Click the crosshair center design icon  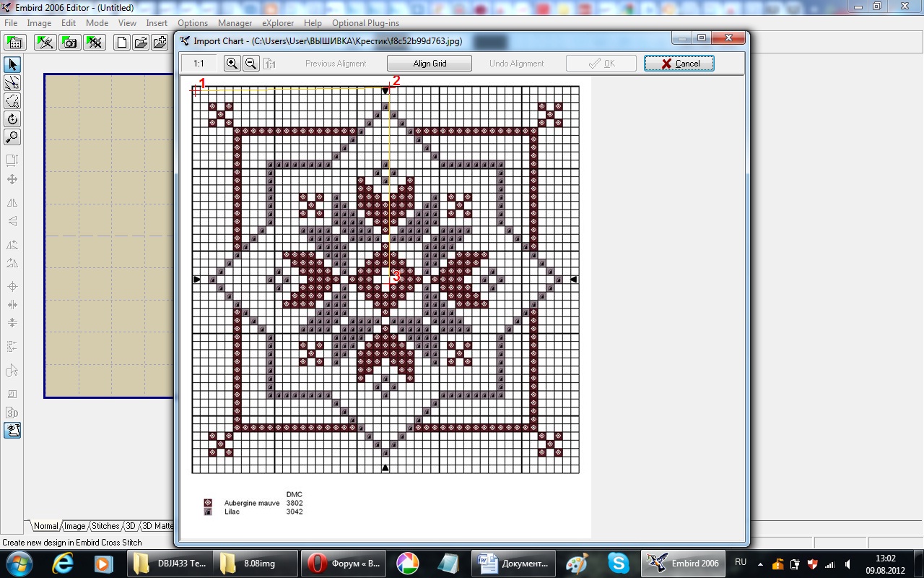tap(12, 287)
